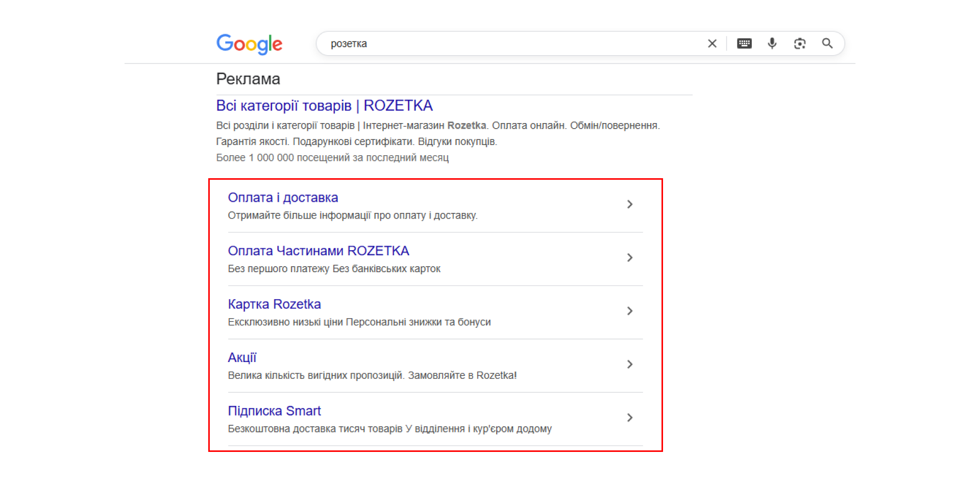
Task: Open the 'Оплата Частинами ROZETKA' sitelink
Action: click(x=318, y=251)
